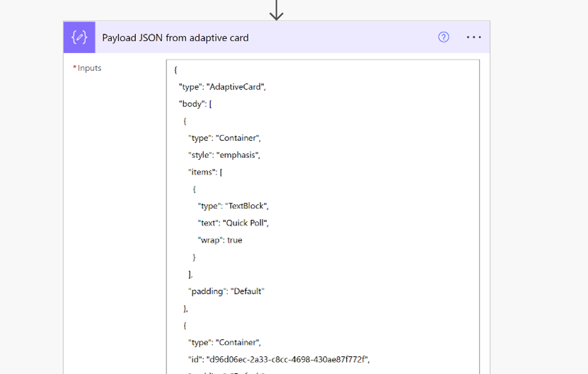Open the ellipsis menu on action card
This screenshot has width=588, height=374.
pos(473,37)
